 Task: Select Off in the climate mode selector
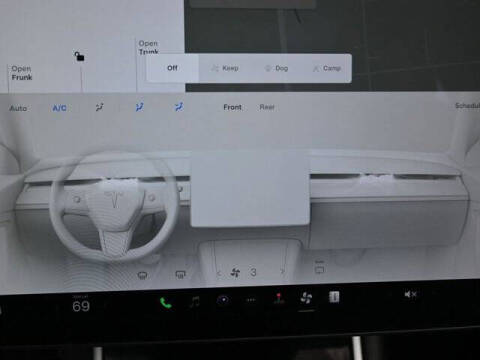[x=172, y=68]
